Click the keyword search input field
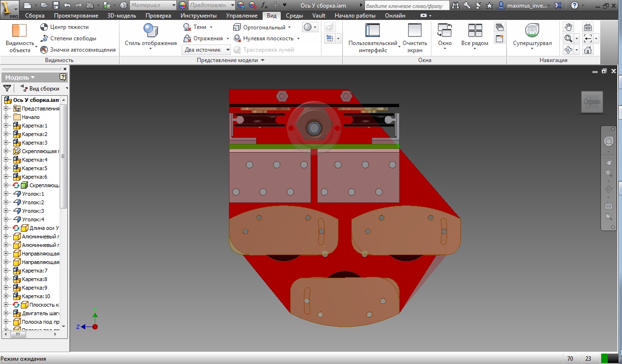 [x=407, y=6]
